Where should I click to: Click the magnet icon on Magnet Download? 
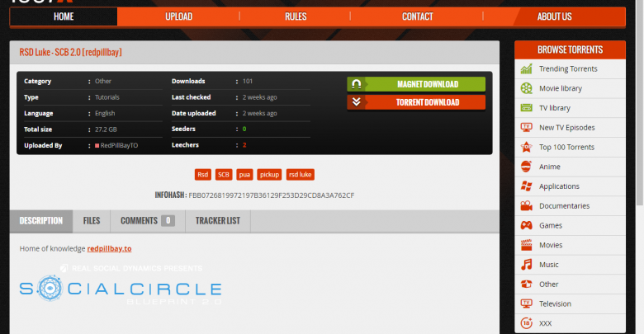click(356, 84)
